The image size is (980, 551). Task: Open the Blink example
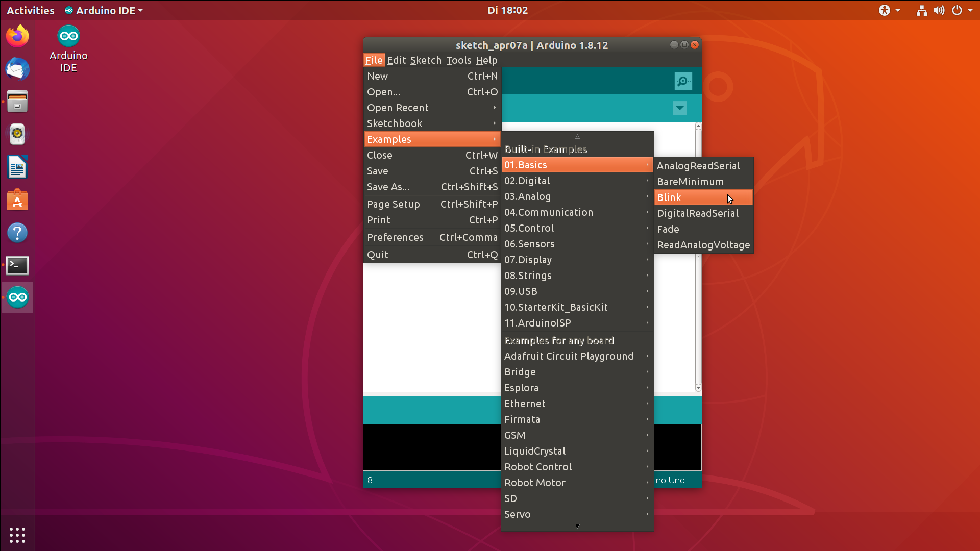tap(703, 197)
